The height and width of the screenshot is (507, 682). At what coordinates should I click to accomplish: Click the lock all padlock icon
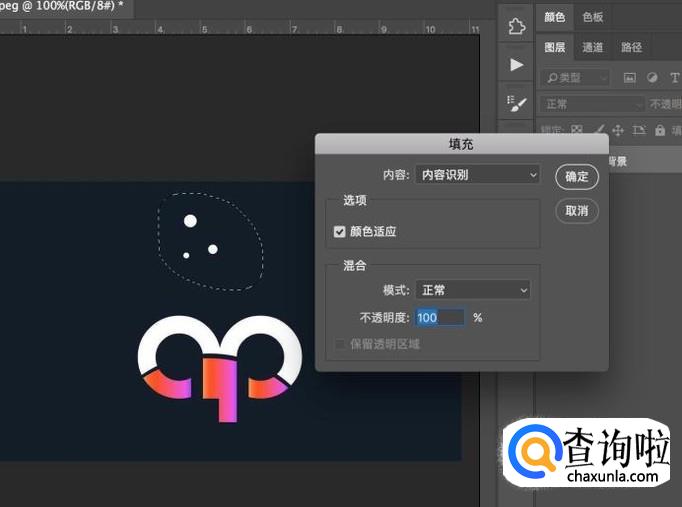pos(660,130)
